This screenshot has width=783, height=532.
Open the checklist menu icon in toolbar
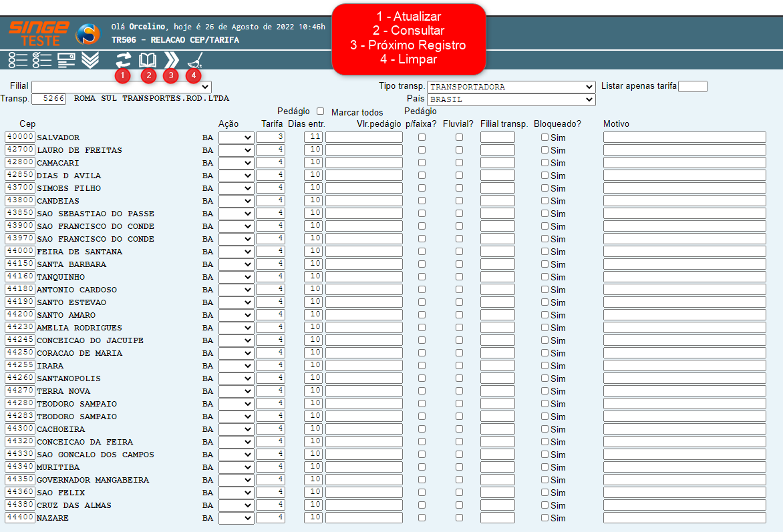click(x=42, y=60)
